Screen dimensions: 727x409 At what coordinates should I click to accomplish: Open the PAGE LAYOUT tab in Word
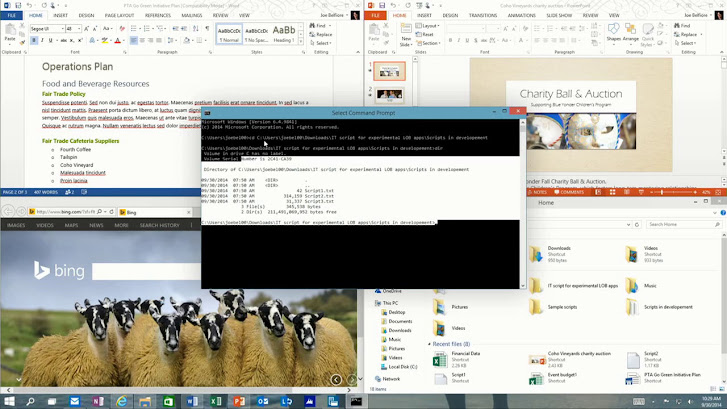click(x=119, y=15)
